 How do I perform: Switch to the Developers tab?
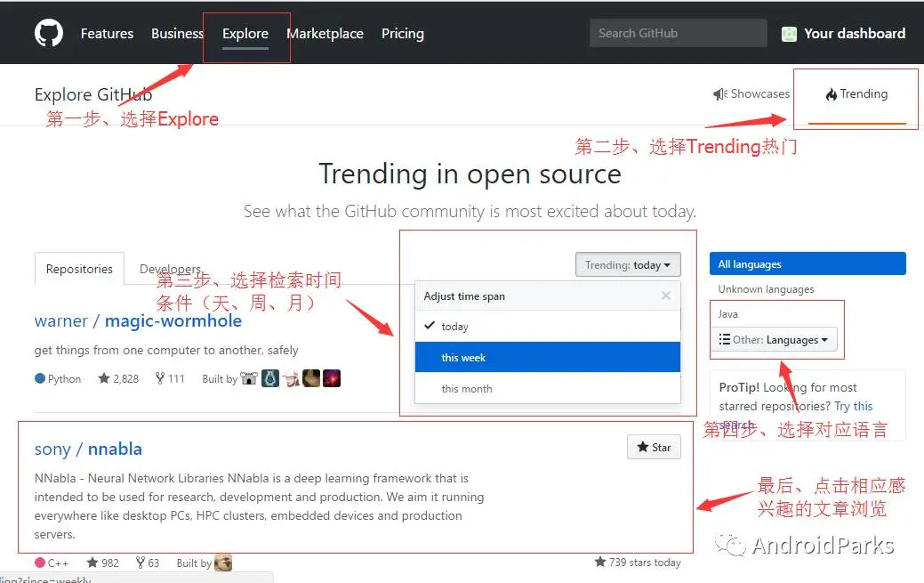pos(170,269)
